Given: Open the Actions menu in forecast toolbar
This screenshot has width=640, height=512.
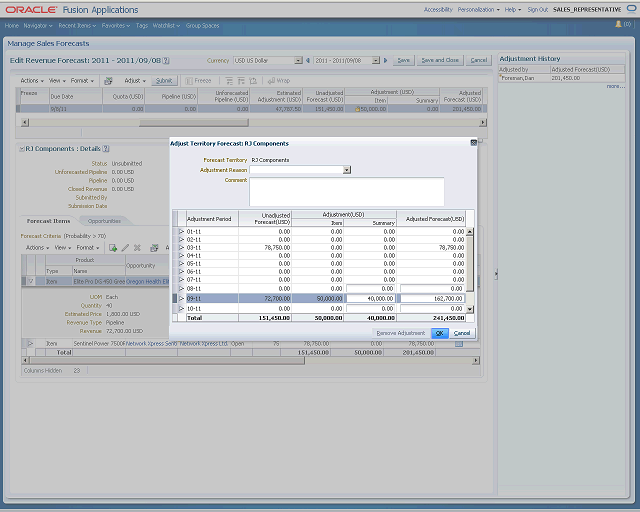Looking at the screenshot, I should tap(32, 81).
